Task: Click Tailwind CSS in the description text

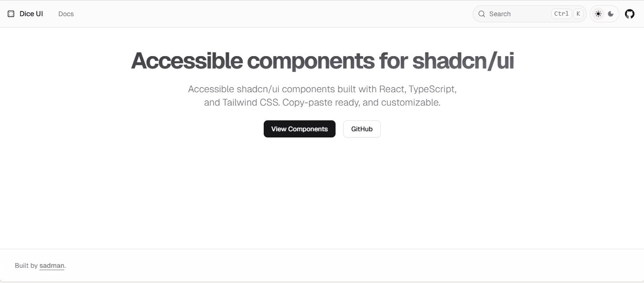Action: click(x=250, y=102)
